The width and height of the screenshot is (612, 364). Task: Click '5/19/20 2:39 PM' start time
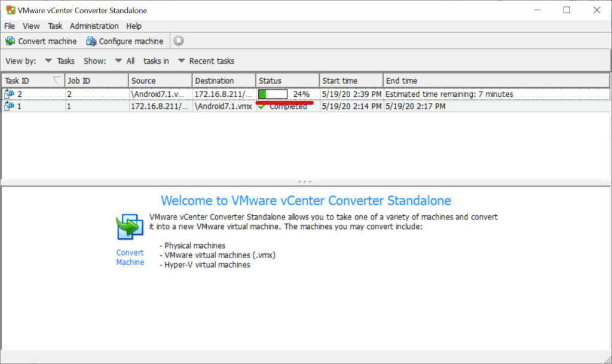pos(351,94)
